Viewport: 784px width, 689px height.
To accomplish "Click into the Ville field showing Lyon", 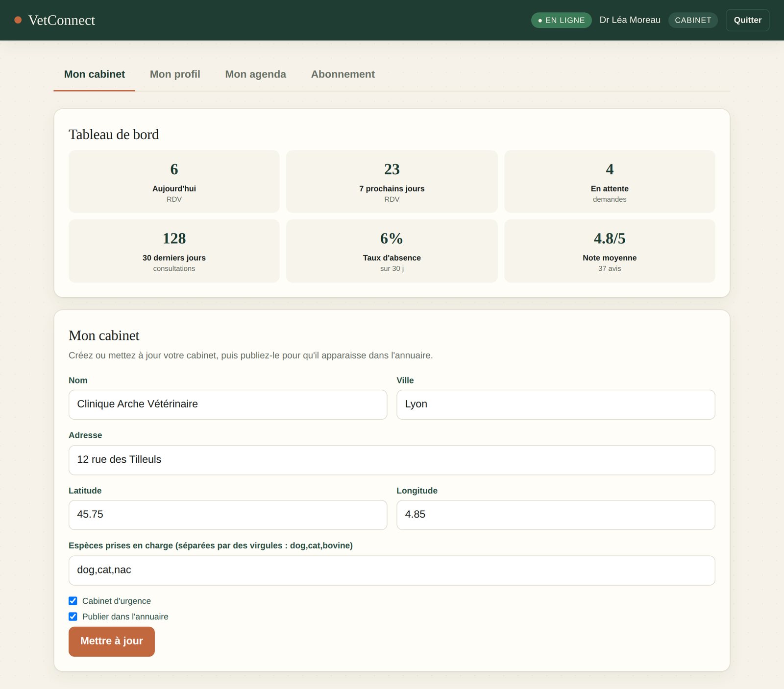I will tap(556, 404).
